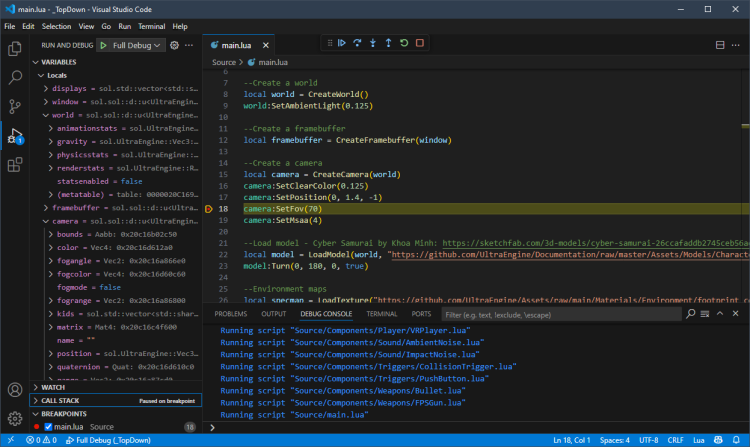Click the Continue debug button
Viewport: 750px width, 447px height.
click(x=341, y=43)
